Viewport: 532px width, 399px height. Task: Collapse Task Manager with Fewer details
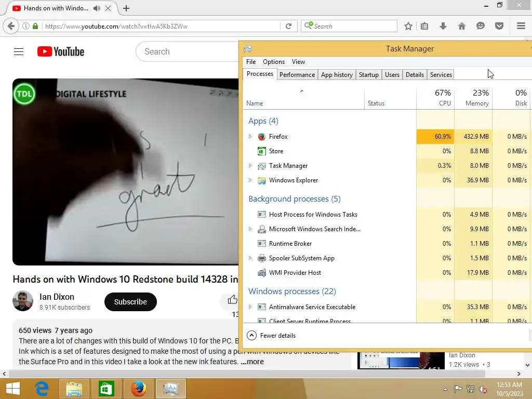point(271,336)
